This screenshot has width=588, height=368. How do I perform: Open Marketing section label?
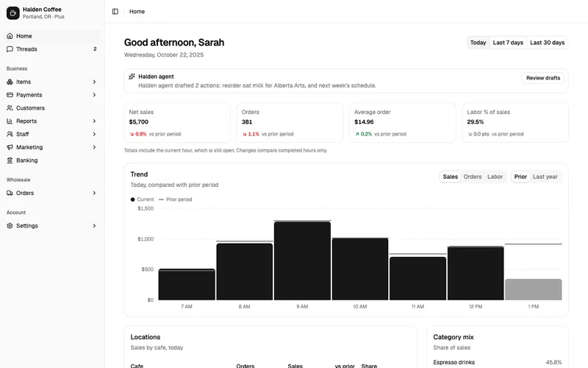click(x=29, y=147)
